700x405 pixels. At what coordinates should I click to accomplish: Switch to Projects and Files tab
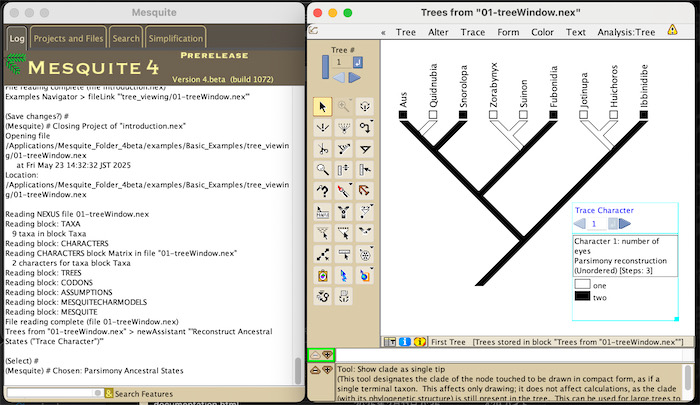click(68, 38)
